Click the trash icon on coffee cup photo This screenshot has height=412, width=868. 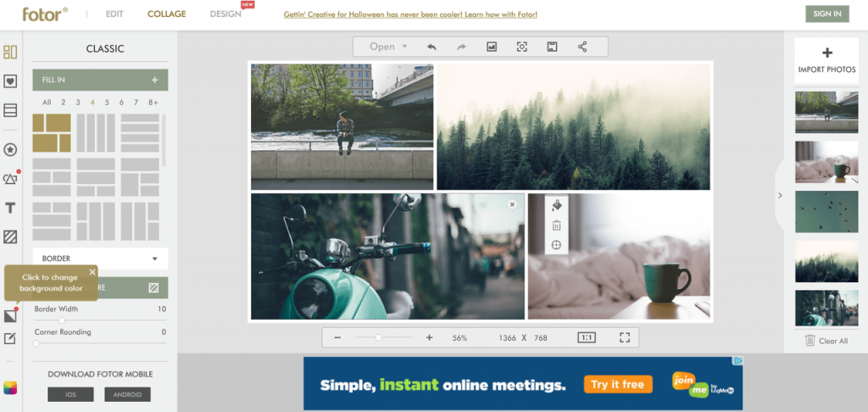(557, 225)
